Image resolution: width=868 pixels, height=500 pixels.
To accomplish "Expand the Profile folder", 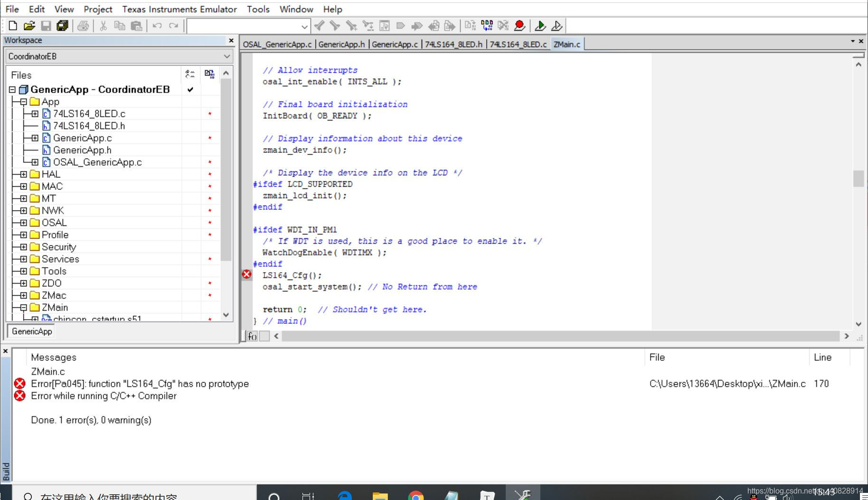I will tap(23, 235).
